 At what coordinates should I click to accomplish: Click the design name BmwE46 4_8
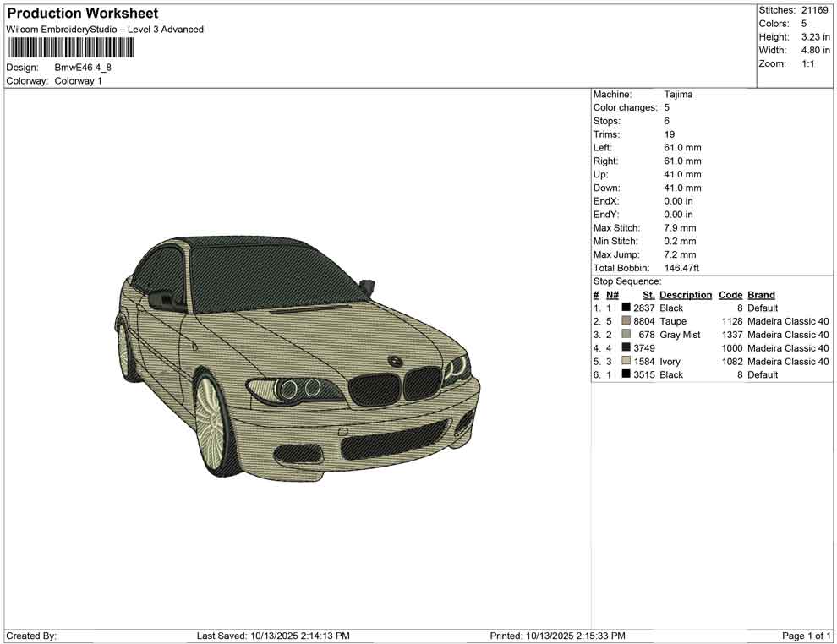click(x=83, y=67)
